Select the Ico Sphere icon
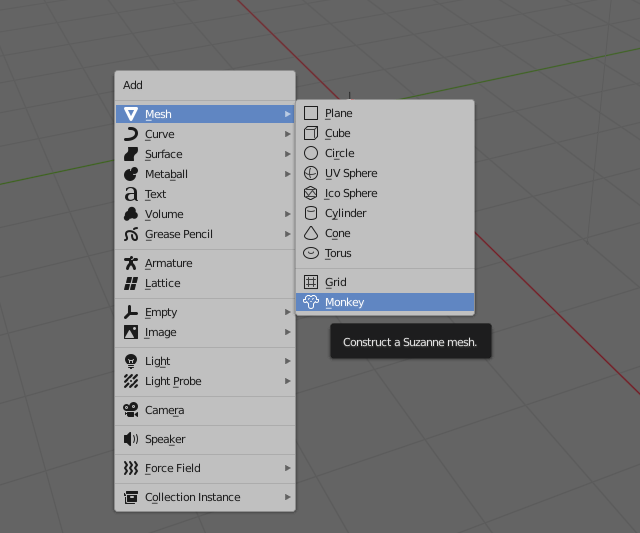640x533 pixels. coord(311,193)
